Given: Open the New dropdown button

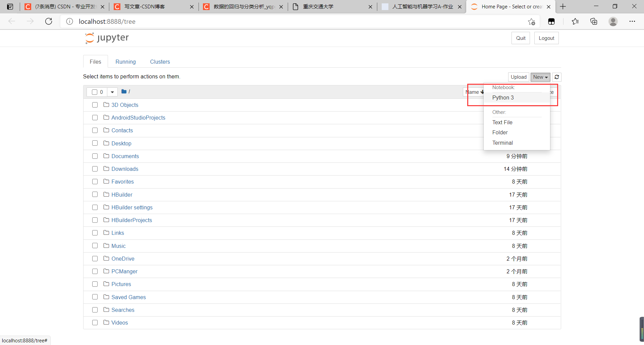Looking at the screenshot, I should 540,77.
